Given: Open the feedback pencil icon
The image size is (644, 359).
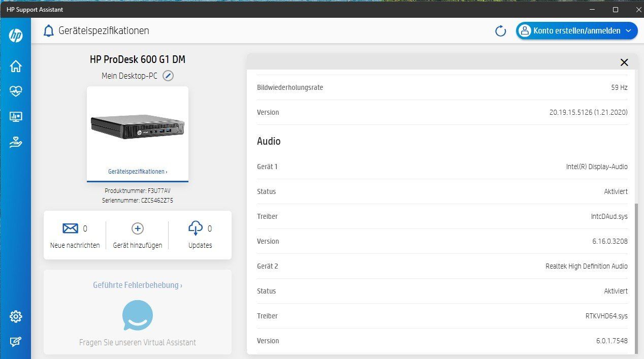Looking at the screenshot, I should [x=16, y=342].
